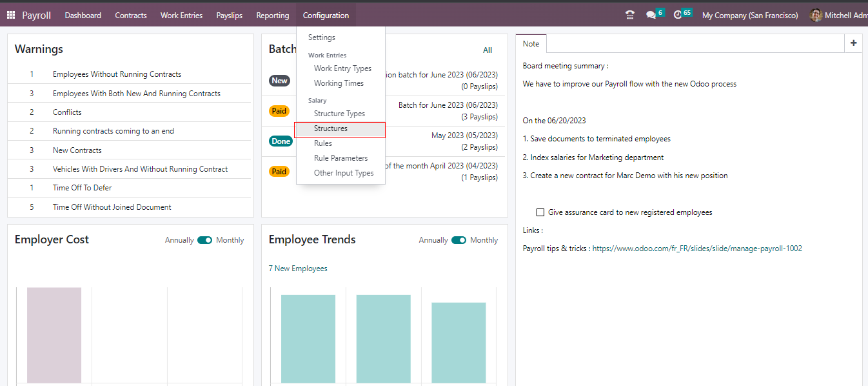Collapse the Configuration dropdown menu
The height and width of the screenshot is (386, 868).
click(326, 15)
